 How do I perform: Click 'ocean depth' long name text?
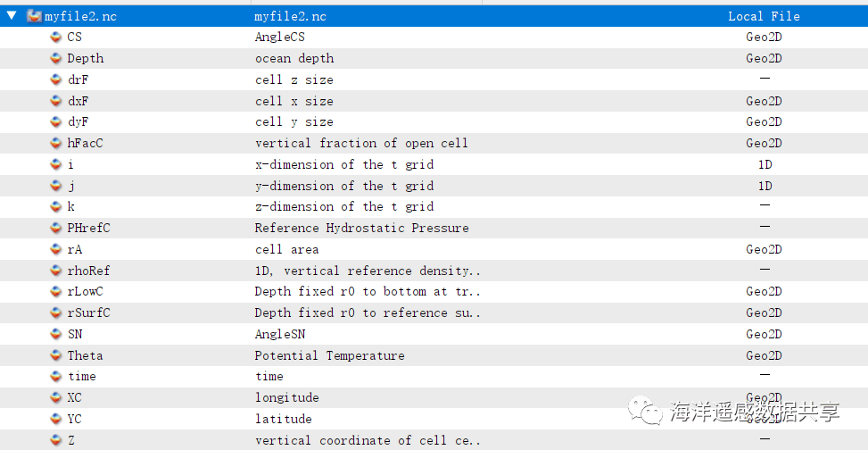click(x=294, y=59)
